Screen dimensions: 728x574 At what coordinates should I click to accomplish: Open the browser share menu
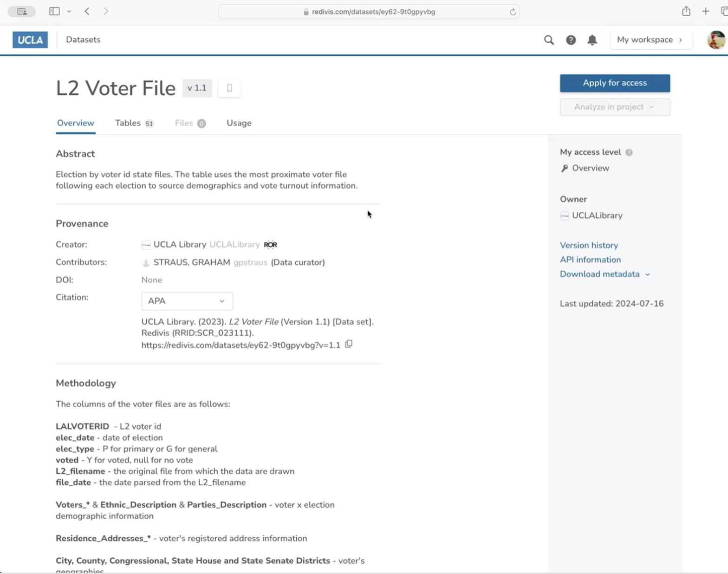pyautogui.click(x=686, y=11)
